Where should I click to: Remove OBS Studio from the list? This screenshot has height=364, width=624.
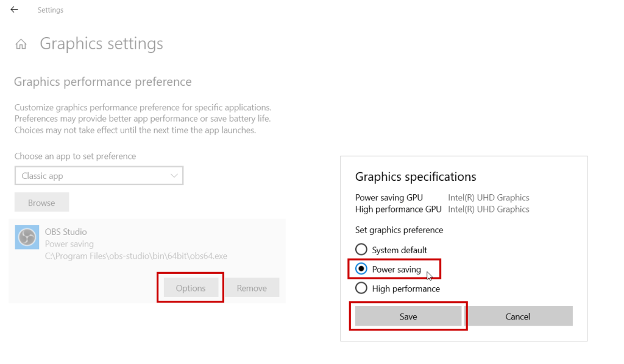252,288
